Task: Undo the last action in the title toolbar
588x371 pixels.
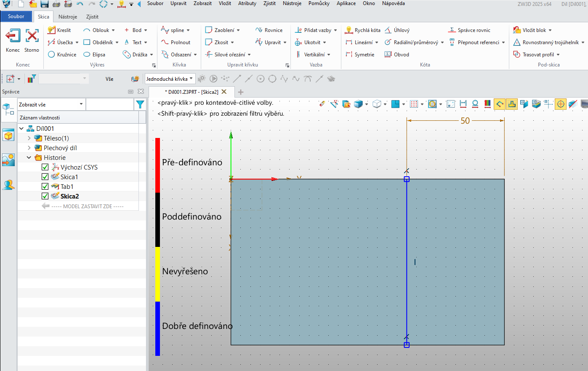Action: tap(80, 4)
